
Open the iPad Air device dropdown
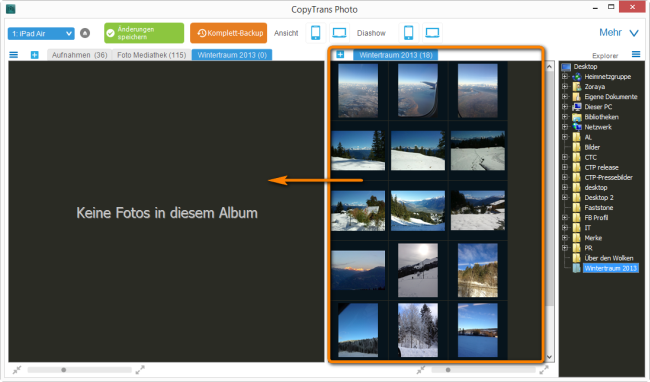[41, 34]
